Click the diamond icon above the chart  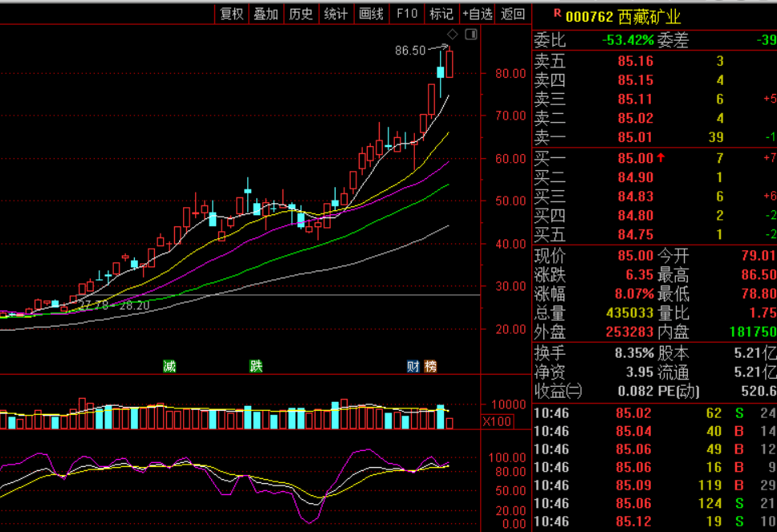tap(452, 35)
